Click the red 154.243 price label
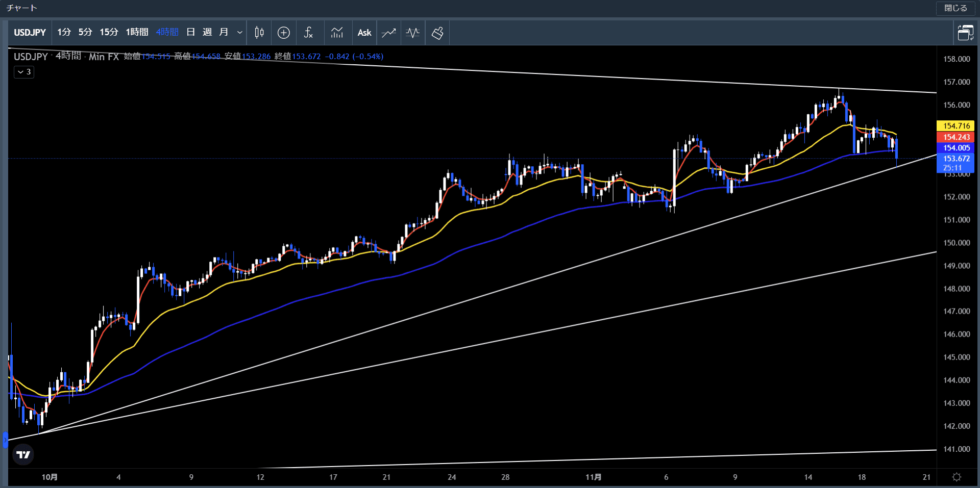Image resolution: width=980 pixels, height=488 pixels. coord(955,137)
